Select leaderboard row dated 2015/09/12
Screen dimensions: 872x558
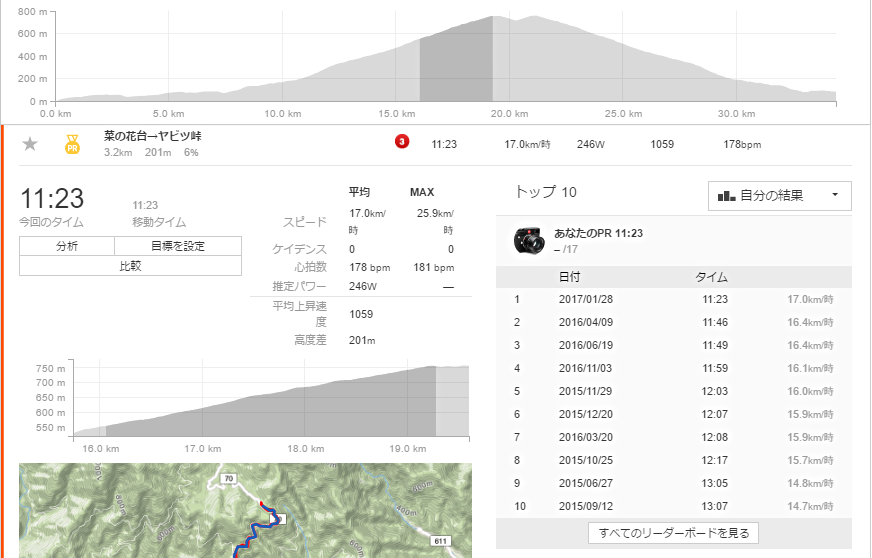point(673,506)
